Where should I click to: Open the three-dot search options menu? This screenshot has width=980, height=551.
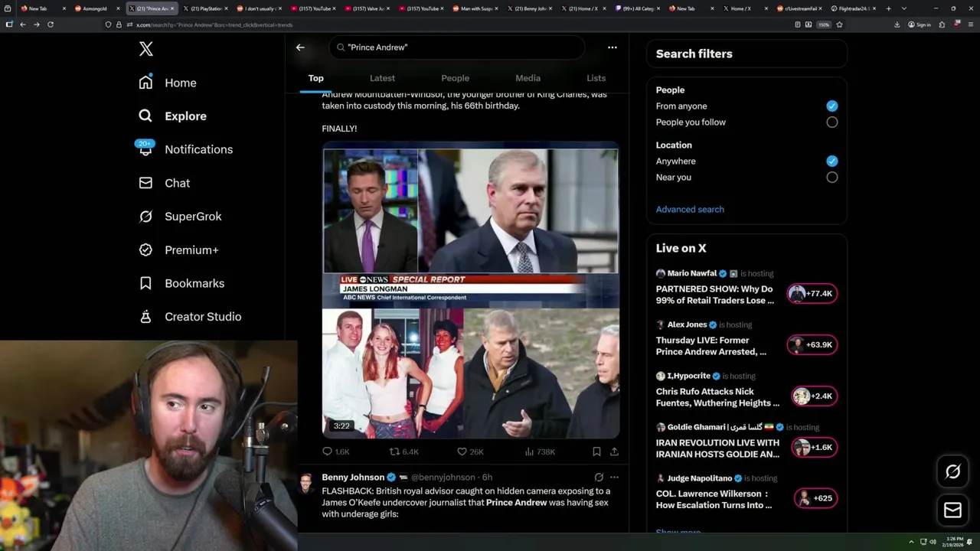(x=612, y=47)
